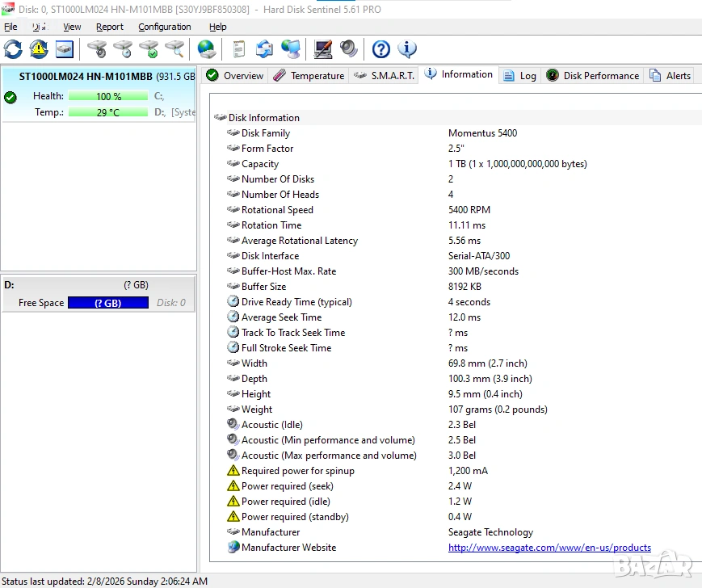Open the Disk Performance tab

(593, 75)
